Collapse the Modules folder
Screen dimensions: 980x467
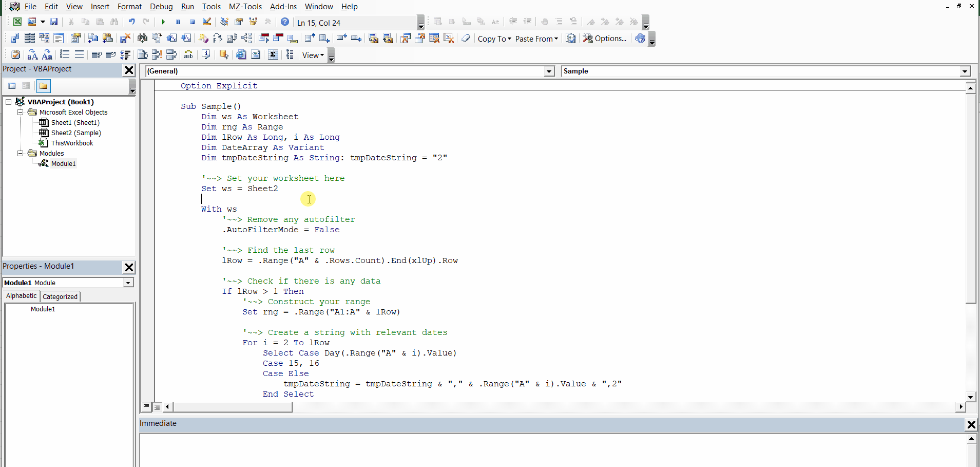pos(20,153)
